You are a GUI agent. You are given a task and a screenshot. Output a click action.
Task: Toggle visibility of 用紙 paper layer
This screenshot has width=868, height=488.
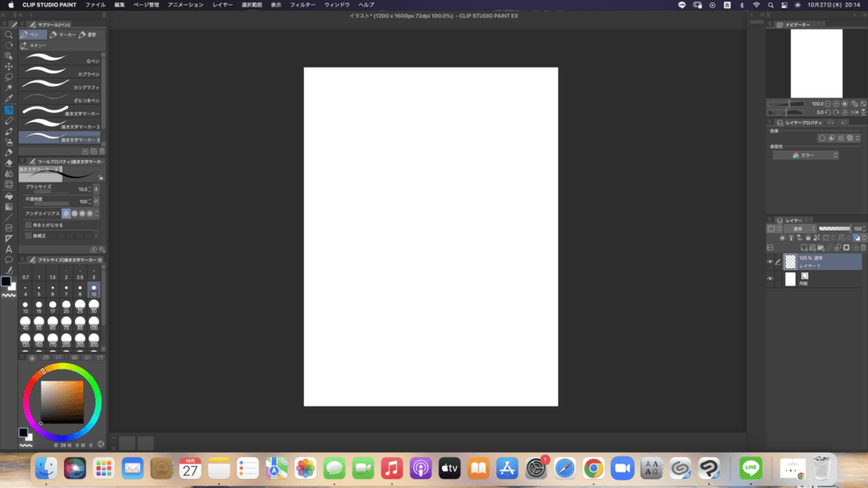tap(770, 279)
